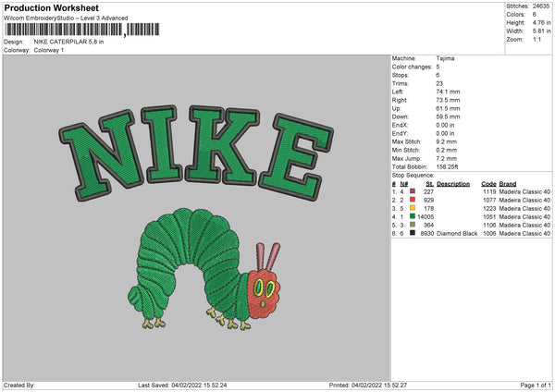Click the Max Jump value 7.2 mm
Image resolution: width=555 pixels, height=392 pixels.
point(447,158)
